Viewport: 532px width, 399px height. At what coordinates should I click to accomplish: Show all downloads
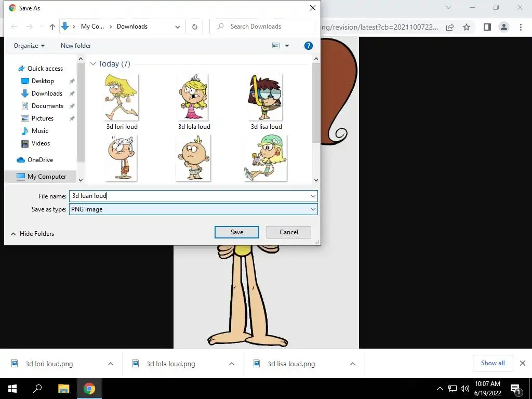[493, 363]
